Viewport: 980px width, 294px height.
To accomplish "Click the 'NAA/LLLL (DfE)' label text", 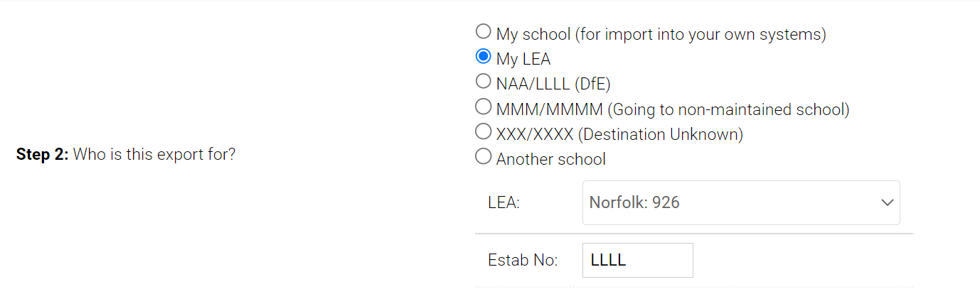I will [553, 85].
